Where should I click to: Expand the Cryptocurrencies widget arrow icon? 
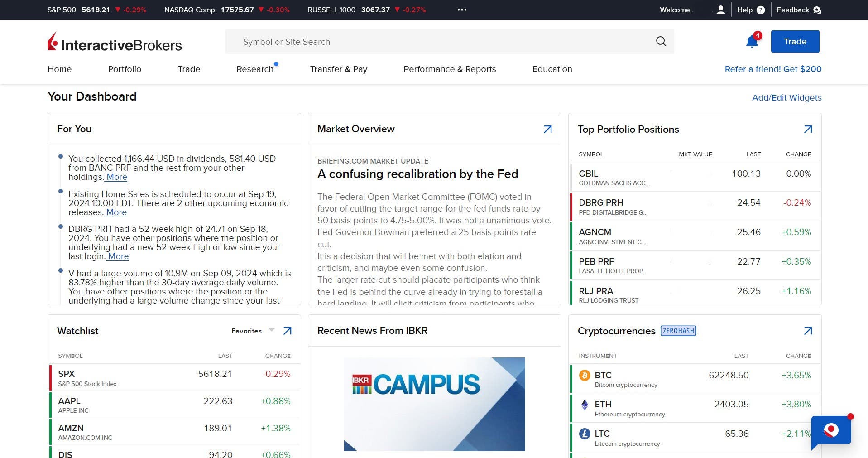[x=808, y=331]
